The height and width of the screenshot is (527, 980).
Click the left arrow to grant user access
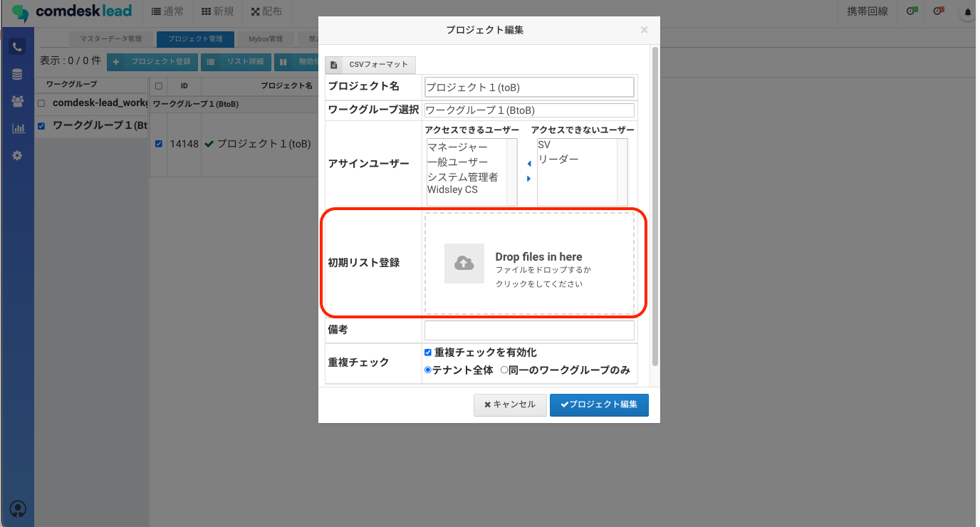(x=528, y=164)
